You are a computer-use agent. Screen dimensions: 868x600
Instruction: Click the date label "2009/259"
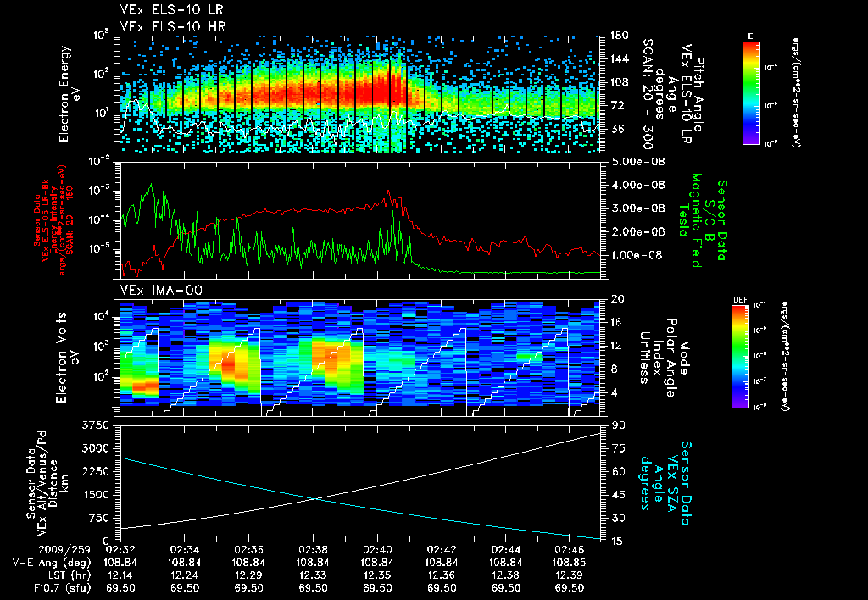tap(64, 550)
